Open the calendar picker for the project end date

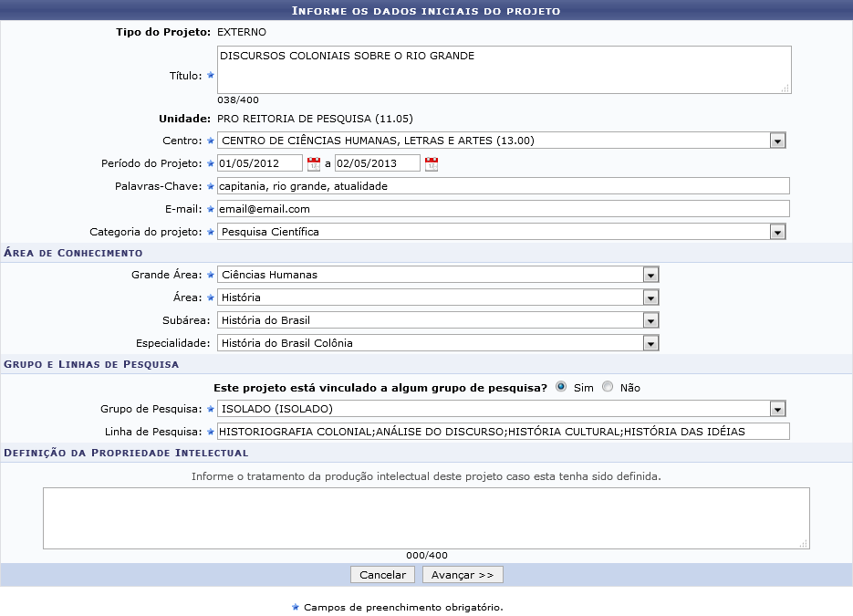point(430,162)
